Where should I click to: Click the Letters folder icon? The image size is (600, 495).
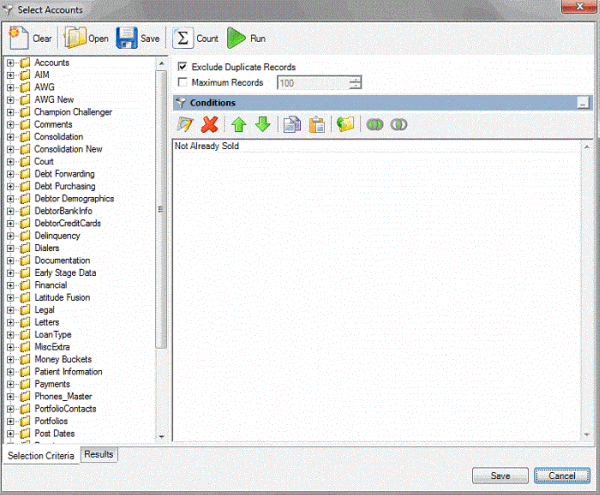25,322
